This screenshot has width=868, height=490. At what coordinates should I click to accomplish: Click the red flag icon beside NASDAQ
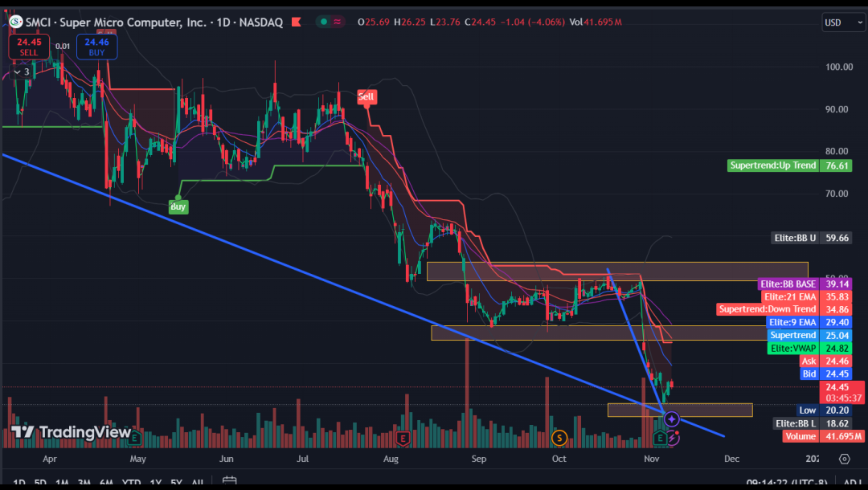pos(296,22)
